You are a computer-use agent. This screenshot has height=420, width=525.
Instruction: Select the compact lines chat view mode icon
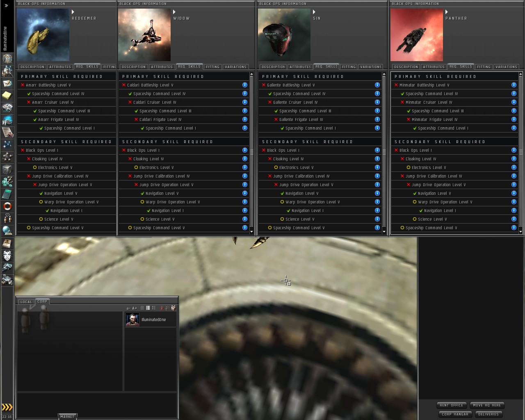point(142,308)
